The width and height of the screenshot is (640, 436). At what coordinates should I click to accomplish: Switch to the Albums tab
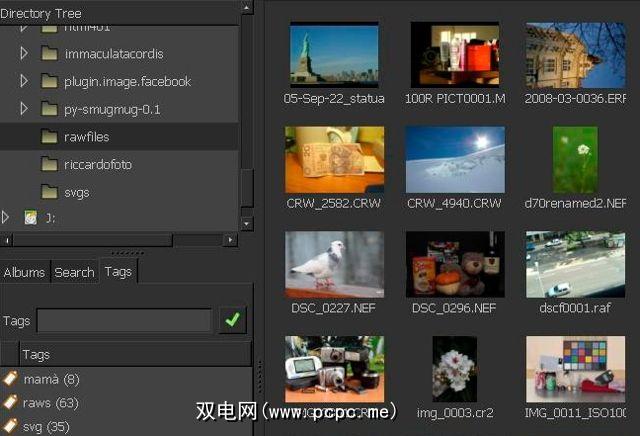[x=24, y=272]
